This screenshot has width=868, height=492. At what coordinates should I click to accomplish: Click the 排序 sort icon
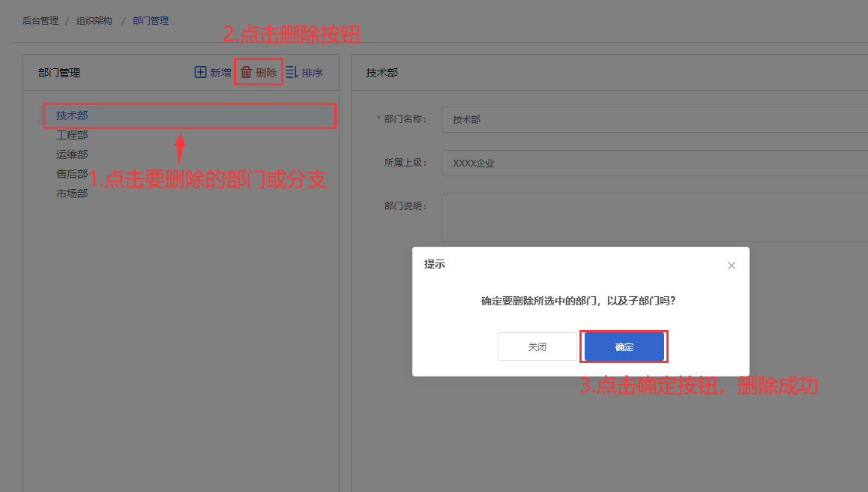[x=292, y=72]
